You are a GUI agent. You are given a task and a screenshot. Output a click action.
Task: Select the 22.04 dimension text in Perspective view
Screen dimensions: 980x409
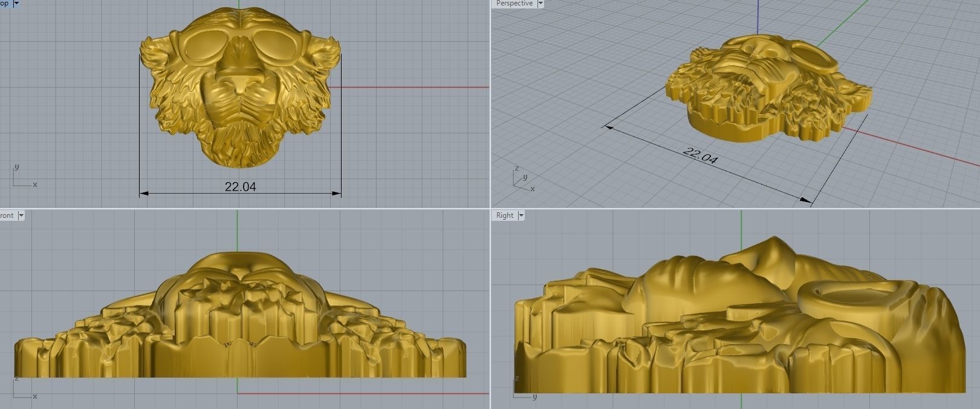coord(700,155)
